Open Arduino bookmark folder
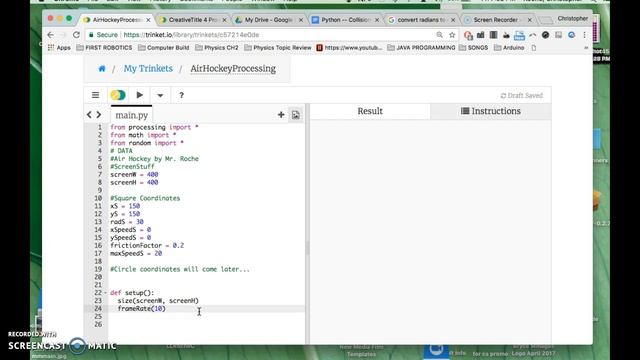Screen dimensions: 640x360 tap(509, 48)
